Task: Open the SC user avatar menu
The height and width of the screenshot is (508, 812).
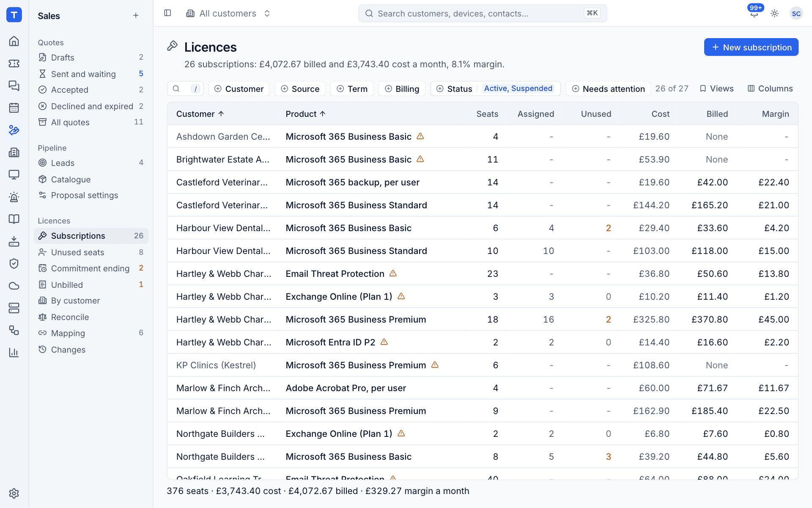Action: 796,14
